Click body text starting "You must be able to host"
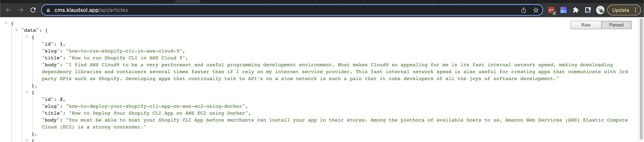 pyautogui.click(x=335, y=123)
